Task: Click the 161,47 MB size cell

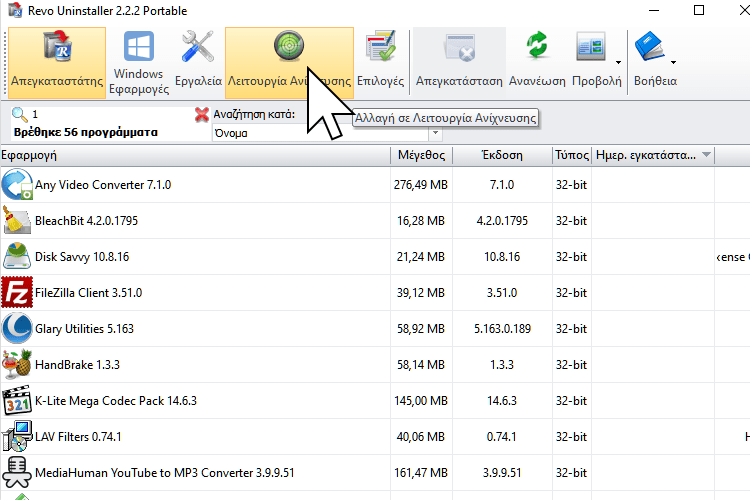Action: 421,473
